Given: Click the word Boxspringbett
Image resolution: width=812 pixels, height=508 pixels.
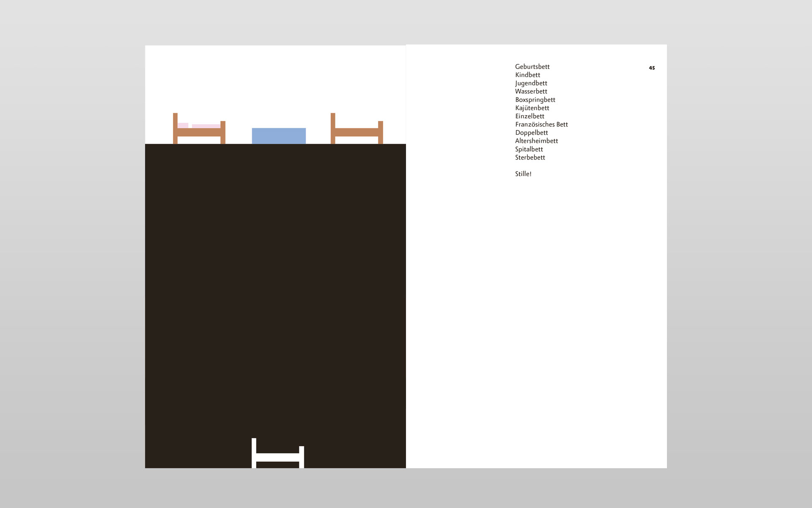Looking at the screenshot, I should [535, 100].
